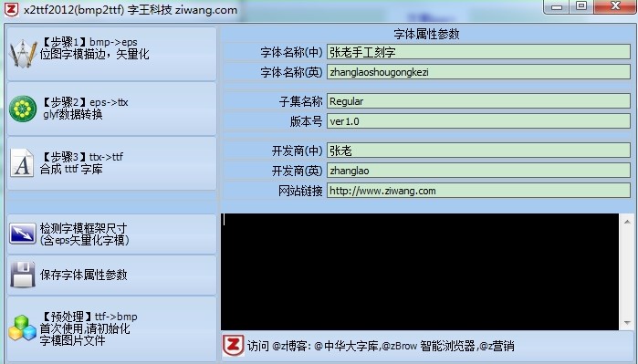Click the console scrollbar down arrow
The image size is (638, 364).
[x=627, y=323]
